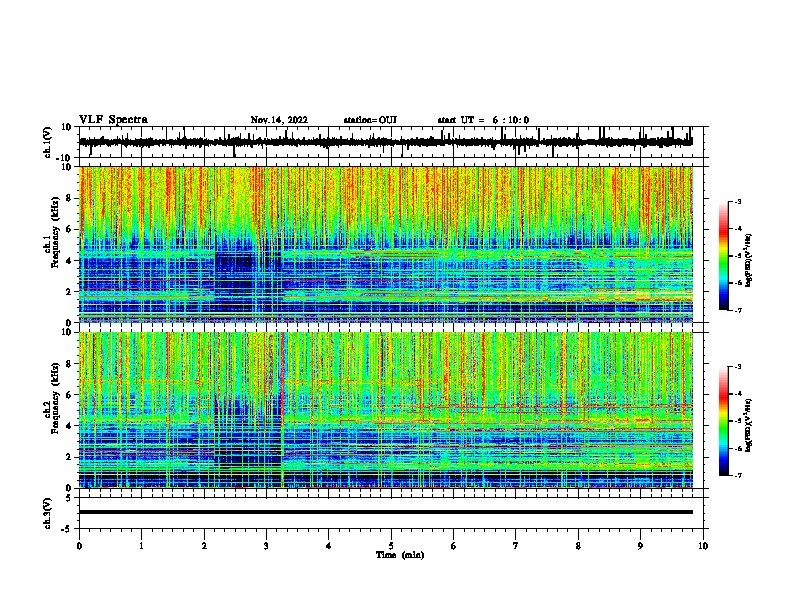Viewport: 792px width, 612px height.
Task: Click the color scale bar beside ch.1 spectrogram
Action: [x=723, y=256]
